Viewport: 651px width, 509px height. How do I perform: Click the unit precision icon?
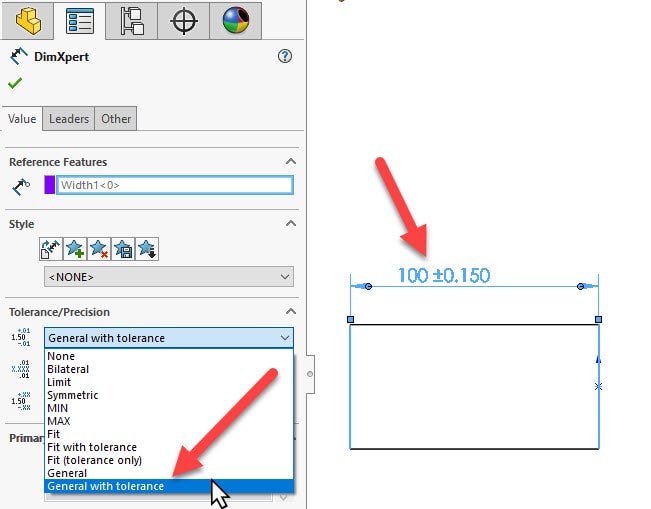(x=21, y=370)
